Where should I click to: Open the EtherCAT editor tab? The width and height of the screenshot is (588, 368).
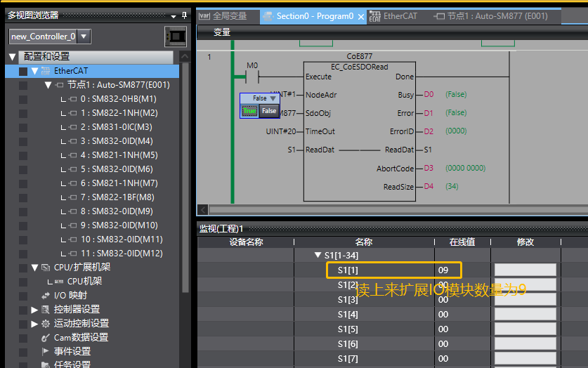click(393, 16)
